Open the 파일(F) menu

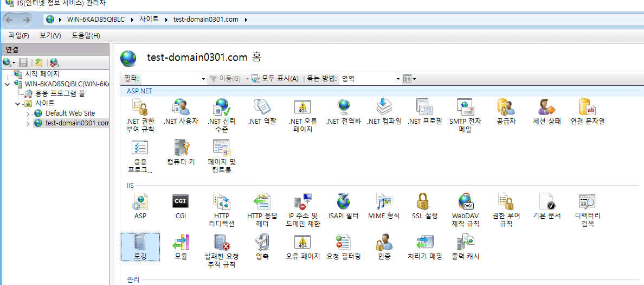pyautogui.click(x=19, y=36)
